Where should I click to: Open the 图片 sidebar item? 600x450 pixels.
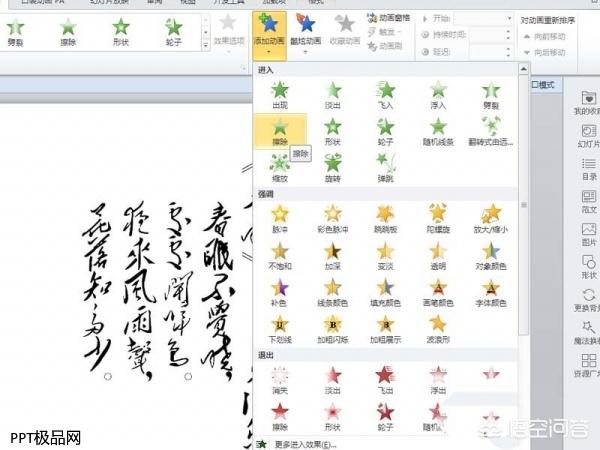589,235
